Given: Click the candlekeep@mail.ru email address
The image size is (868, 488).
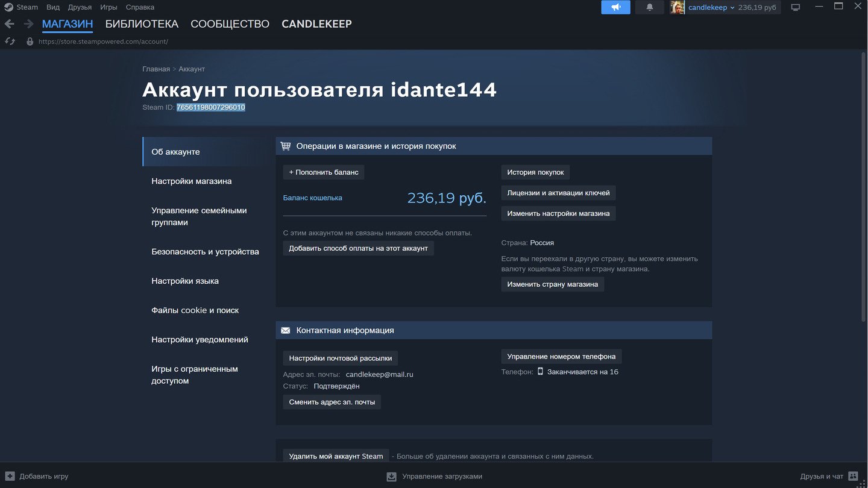Looking at the screenshot, I should coord(380,374).
